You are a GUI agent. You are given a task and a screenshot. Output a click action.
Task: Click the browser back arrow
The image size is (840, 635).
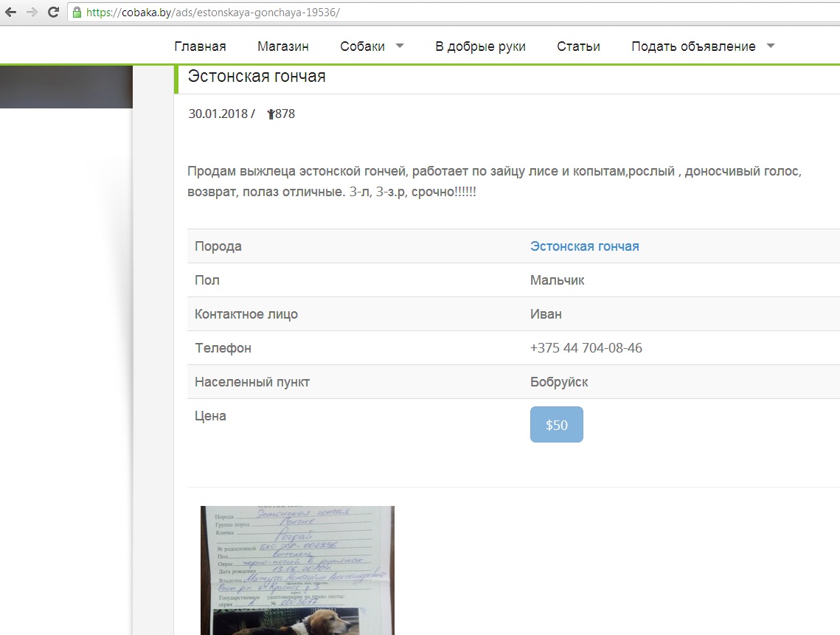coord(10,13)
